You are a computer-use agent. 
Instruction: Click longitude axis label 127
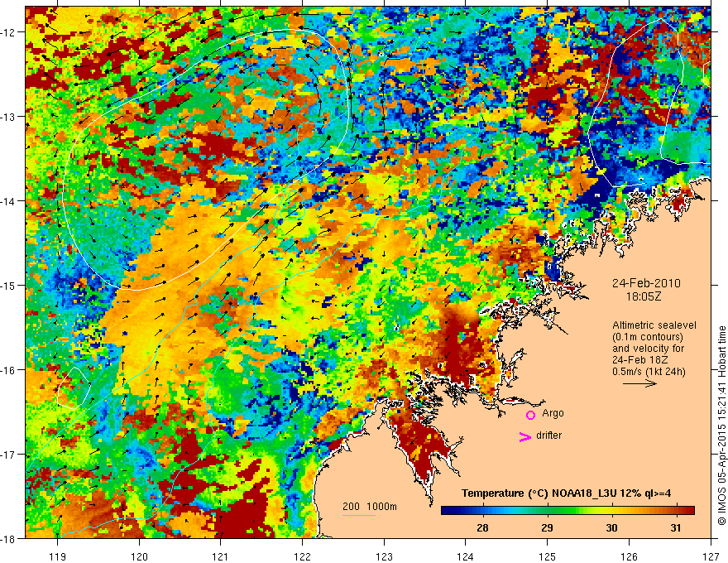tap(711, 556)
